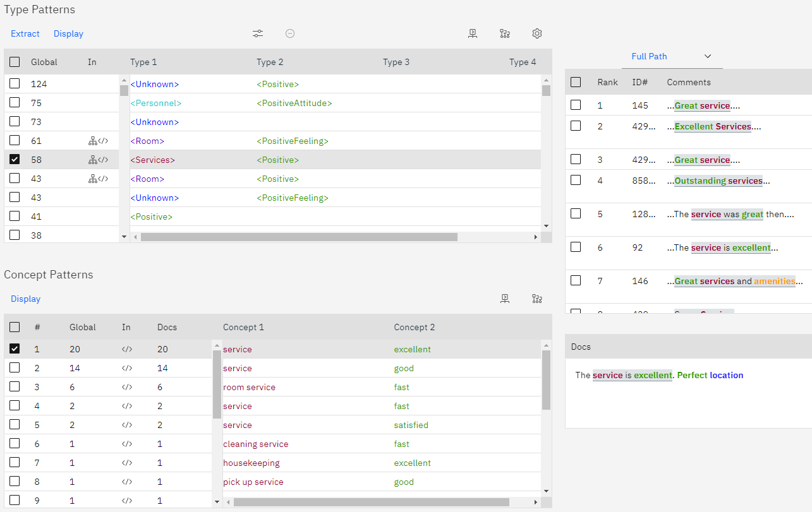Screen dimensions: 812x512
Task: Click the code icon for room service fast row
Action: (x=127, y=387)
